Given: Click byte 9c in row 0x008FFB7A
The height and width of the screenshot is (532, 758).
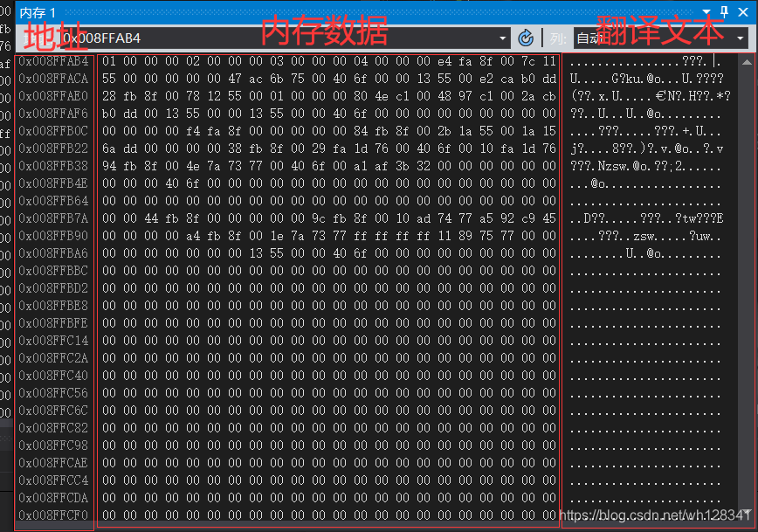Looking at the screenshot, I should (319, 218).
